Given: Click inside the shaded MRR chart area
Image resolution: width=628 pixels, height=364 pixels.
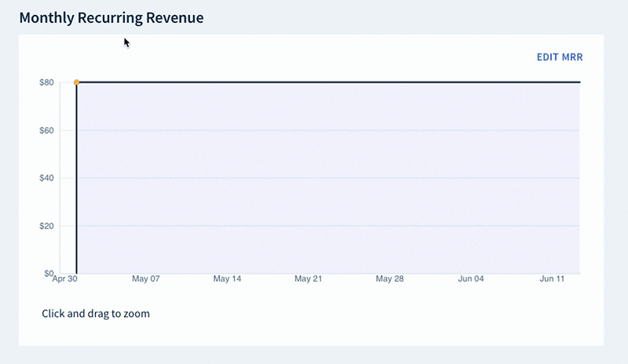Looking at the screenshot, I should 328,178.
